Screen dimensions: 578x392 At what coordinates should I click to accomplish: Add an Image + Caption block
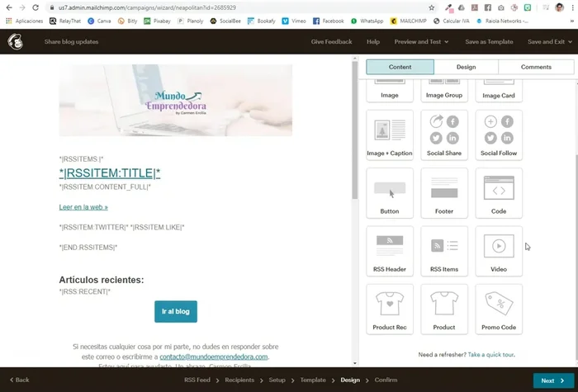click(390, 135)
